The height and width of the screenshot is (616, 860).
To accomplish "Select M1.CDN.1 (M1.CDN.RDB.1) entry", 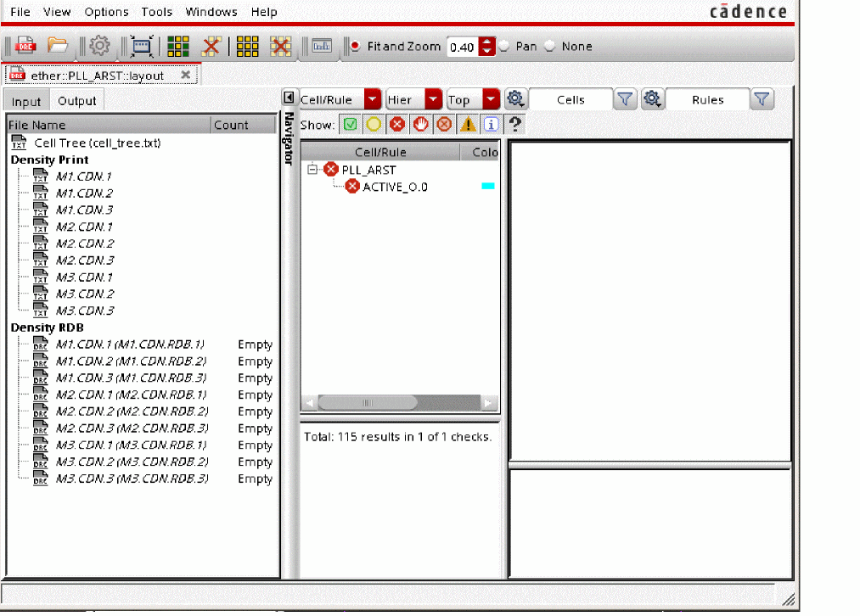I will point(130,344).
